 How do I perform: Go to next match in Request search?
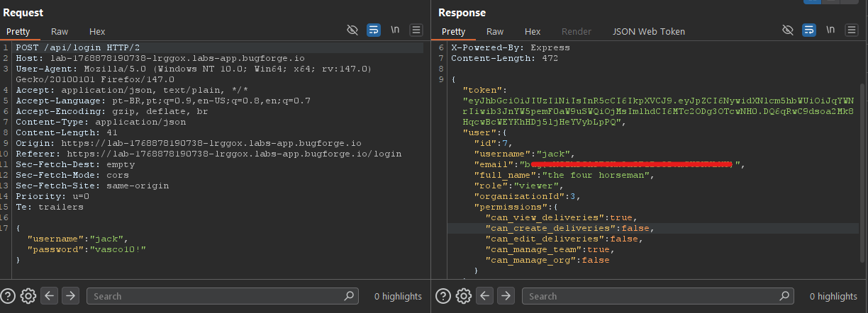[70, 296]
